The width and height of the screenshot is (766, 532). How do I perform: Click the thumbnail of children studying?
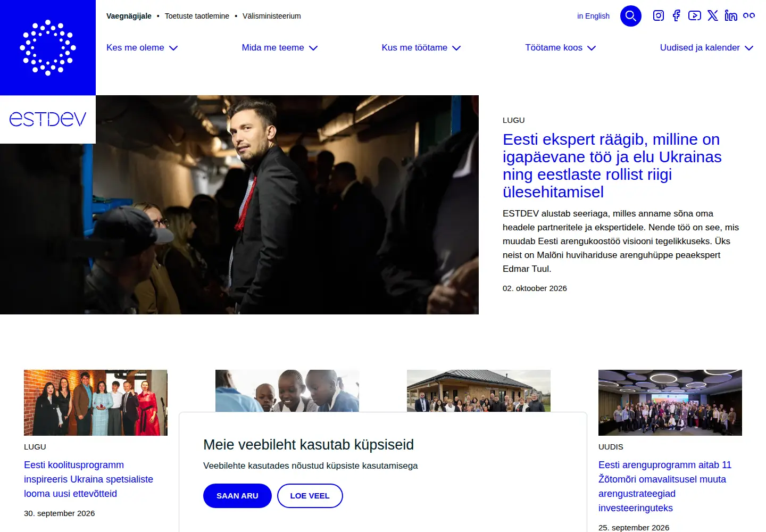point(287,390)
